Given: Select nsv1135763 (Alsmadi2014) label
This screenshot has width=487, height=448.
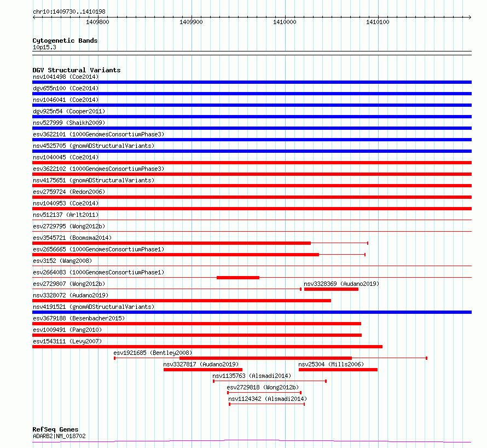Looking at the screenshot, I should pos(252,376).
